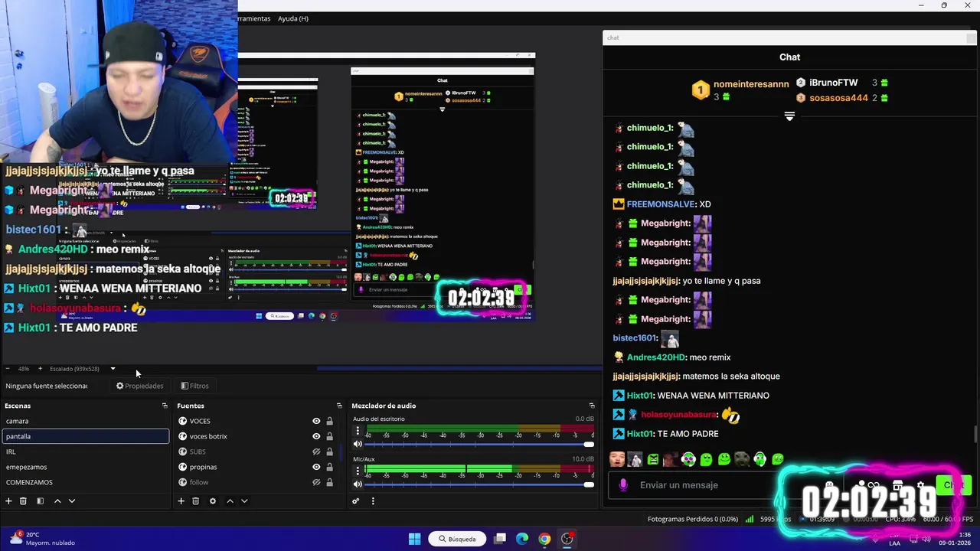Select the camara scene

86,421
